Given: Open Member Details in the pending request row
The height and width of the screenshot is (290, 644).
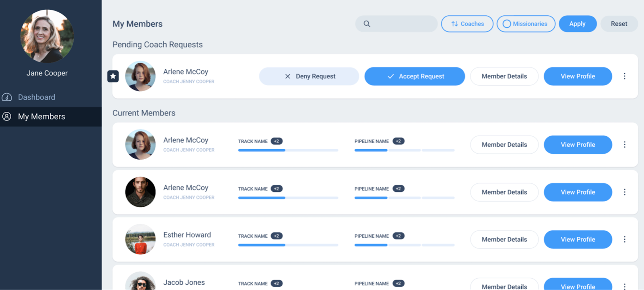Looking at the screenshot, I should pos(504,76).
